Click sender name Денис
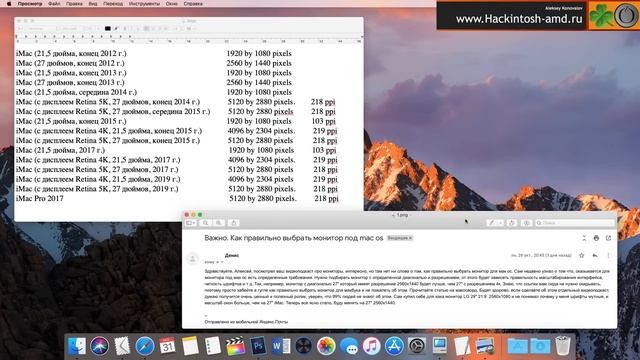Screen dimensions: 640x360 pos(232,255)
